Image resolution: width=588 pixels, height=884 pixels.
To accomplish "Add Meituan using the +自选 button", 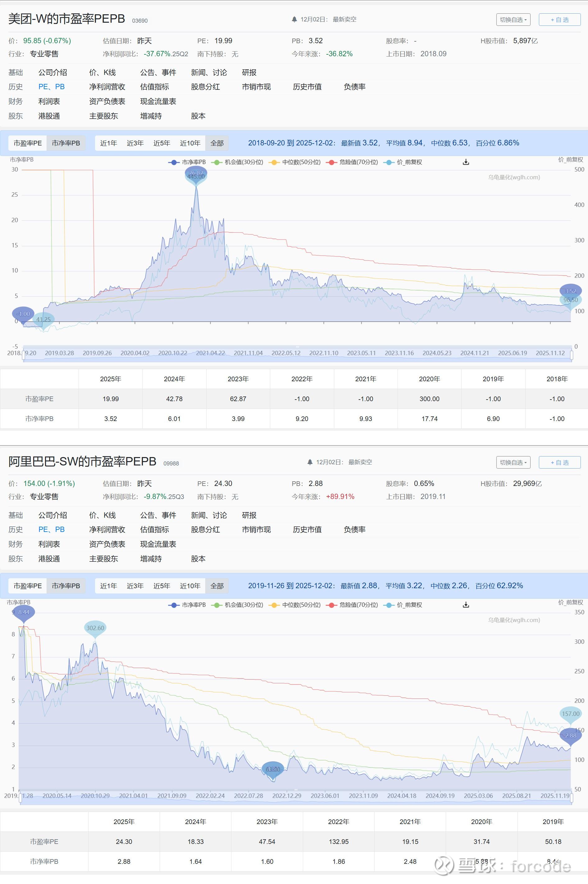I will [559, 20].
